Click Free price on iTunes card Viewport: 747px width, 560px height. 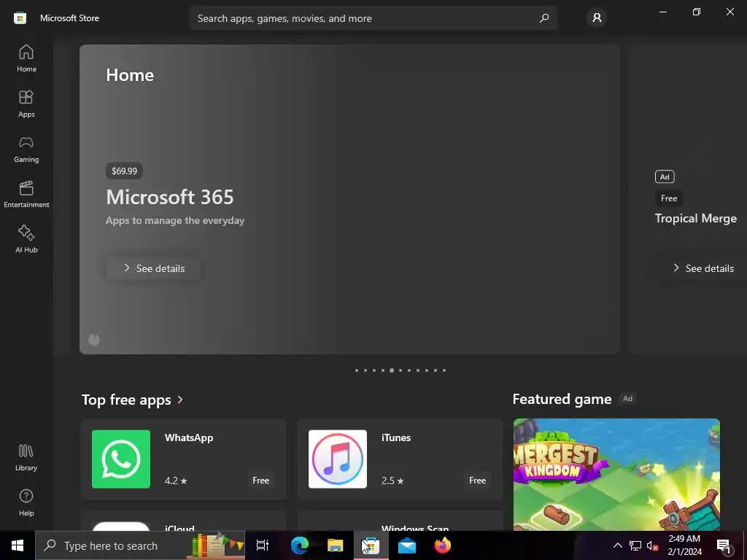[x=477, y=481]
